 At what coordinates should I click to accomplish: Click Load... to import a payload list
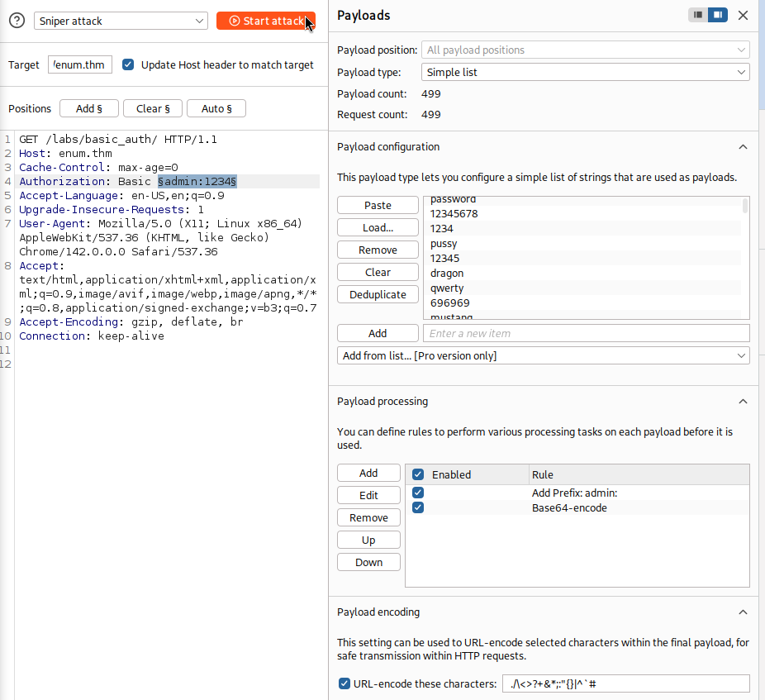click(378, 227)
